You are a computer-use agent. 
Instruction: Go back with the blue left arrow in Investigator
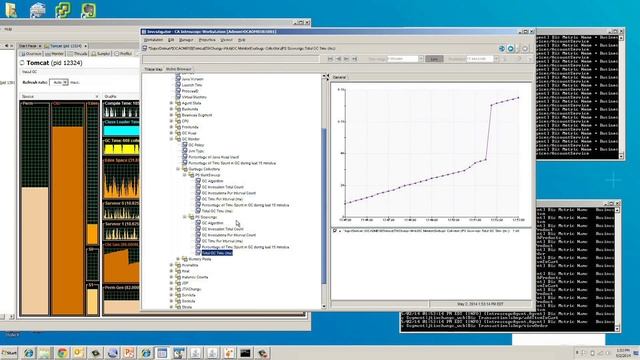[x=502, y=49]
